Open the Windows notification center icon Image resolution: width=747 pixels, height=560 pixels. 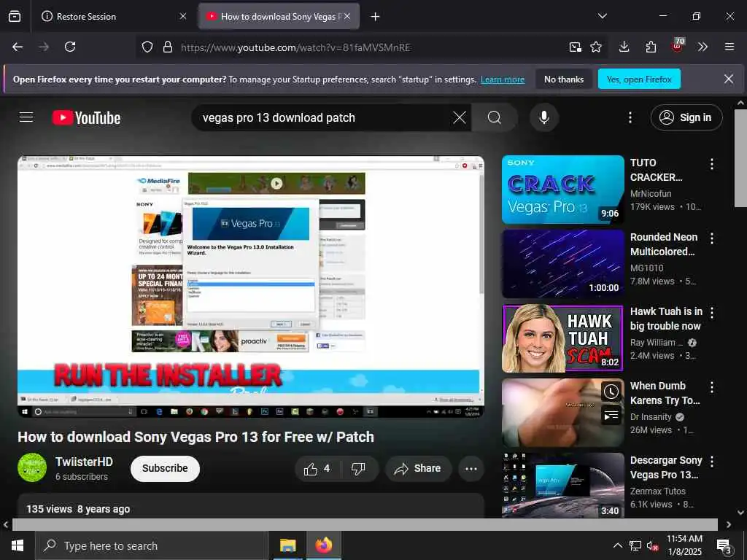(x=724, y=547)
